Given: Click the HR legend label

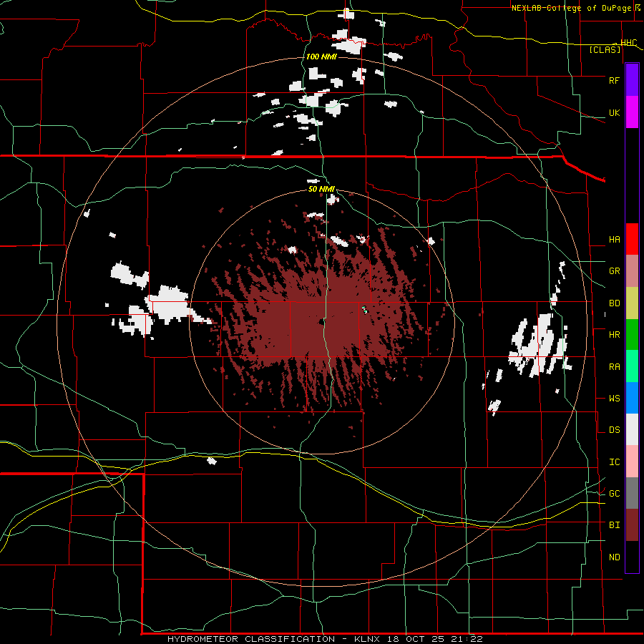Looking at the screenshot, I should (x=614, y=335).
